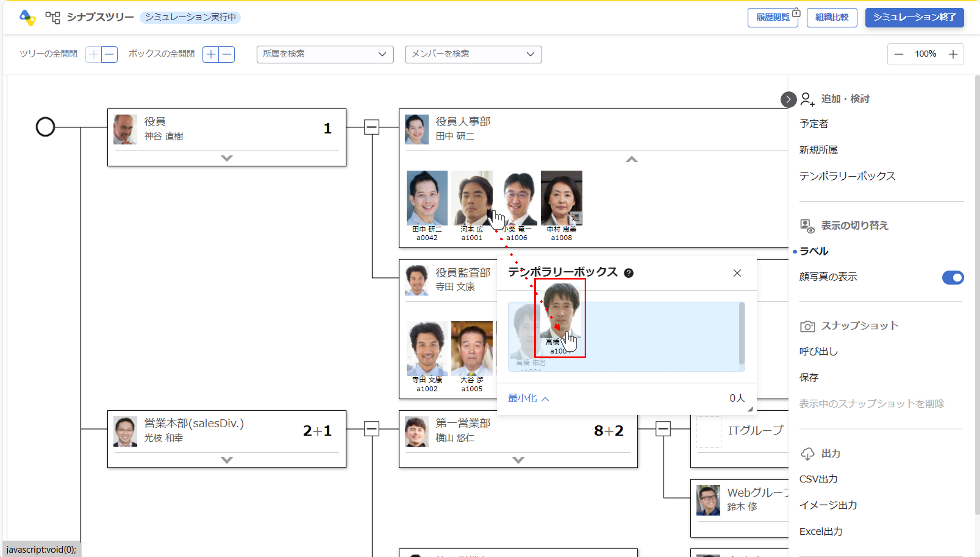980x557 pixels.
Task: Collapse the 役員 branch minus toggle
Action: click(371, 127)
